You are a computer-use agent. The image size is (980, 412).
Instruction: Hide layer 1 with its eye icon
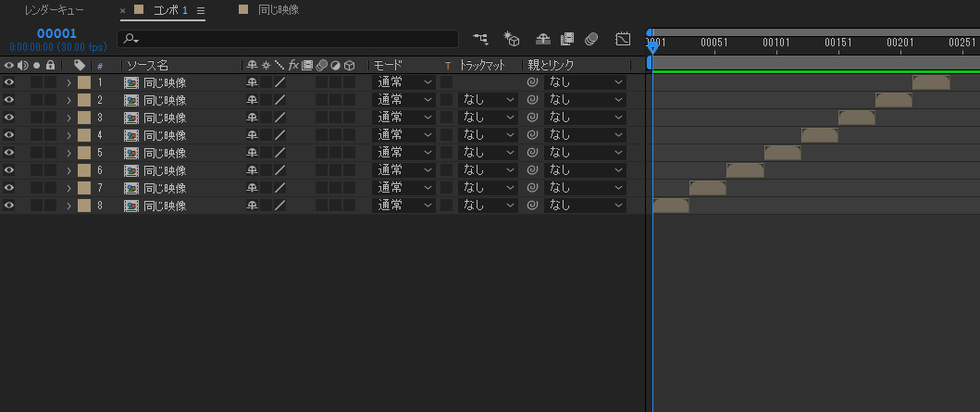point(9,82)
